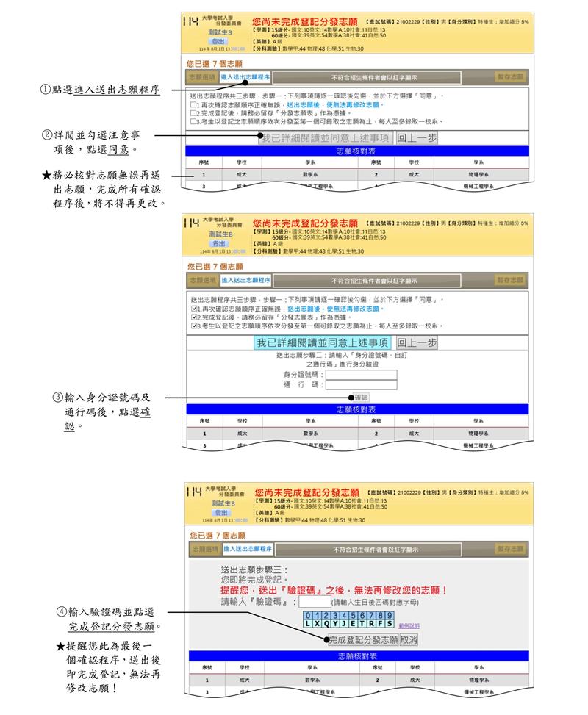
Task: Click the '0' digit cell above letter L
Action: click(x=308, y=615)
